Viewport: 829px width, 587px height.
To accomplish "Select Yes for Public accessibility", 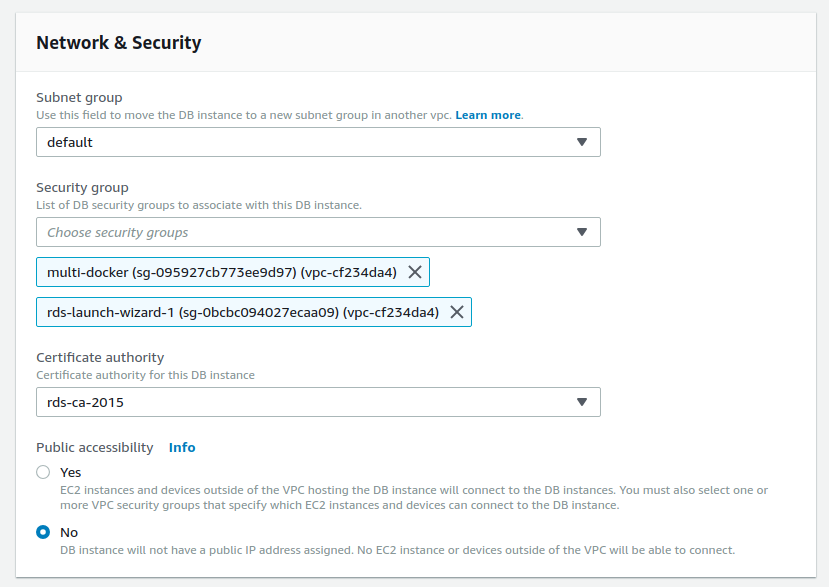I will click(43, 472).
